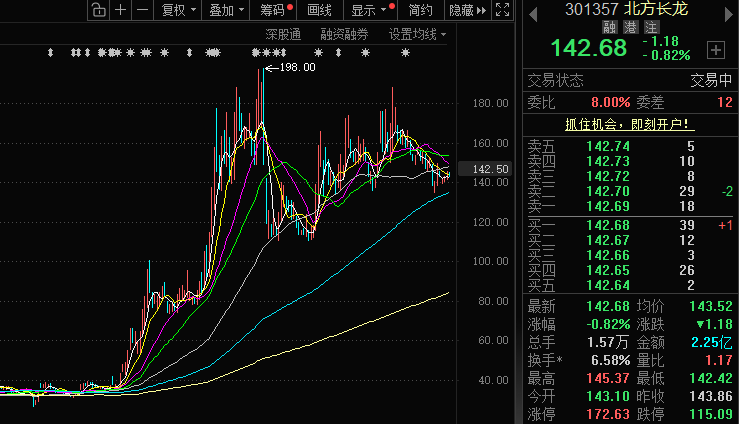Toggle 简约 simple view mode
739x424 pixels.
point(421,10)
